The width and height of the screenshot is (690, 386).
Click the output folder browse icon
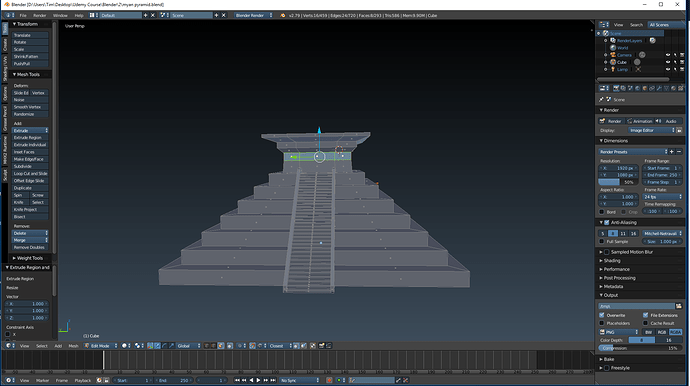(x=679, y=306)
